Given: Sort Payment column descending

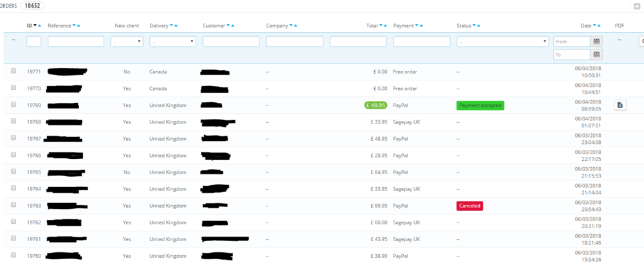Looking at the screenshot, I should (417, 26).
